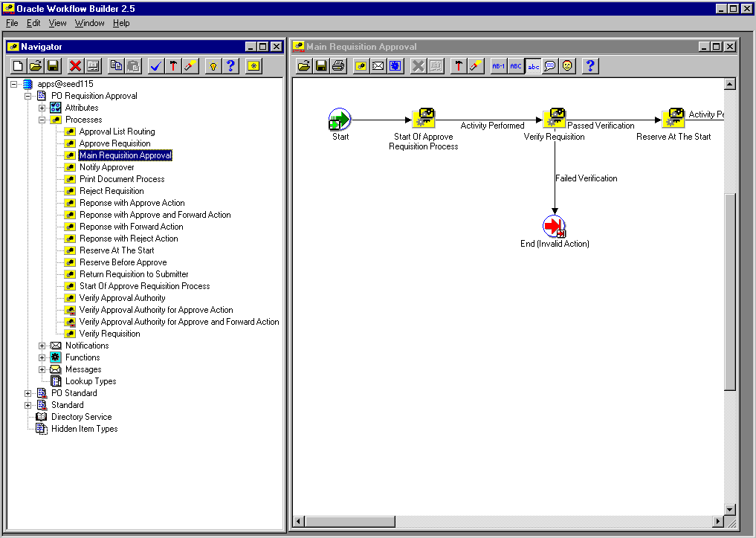Image resolution: width=756 pixels, height=538 pixels.
Task: Expand the Notifications branch
Action: (42, 346)
